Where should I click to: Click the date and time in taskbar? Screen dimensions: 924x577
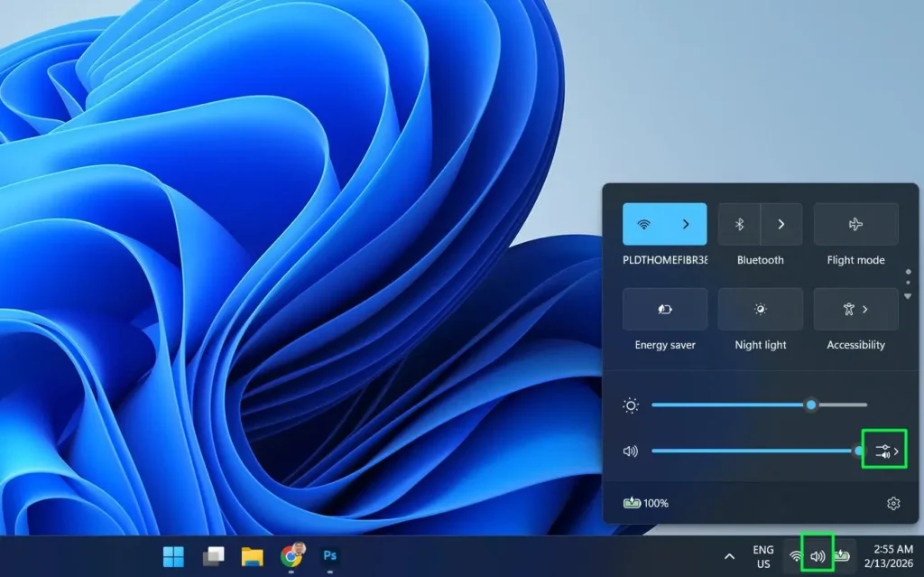pos(891,555)
